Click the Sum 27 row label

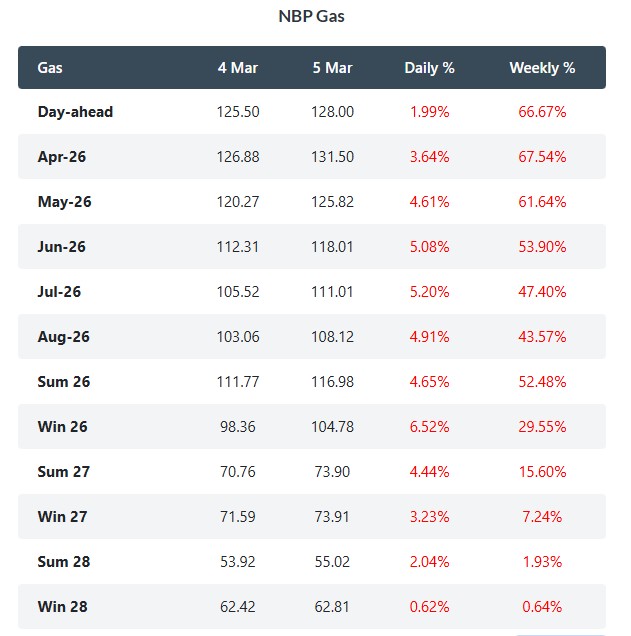(x=64, y=472)
